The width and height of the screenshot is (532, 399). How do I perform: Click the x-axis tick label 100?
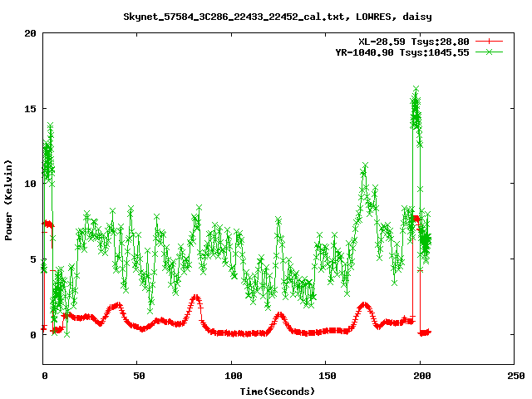[x=234, y=376]
